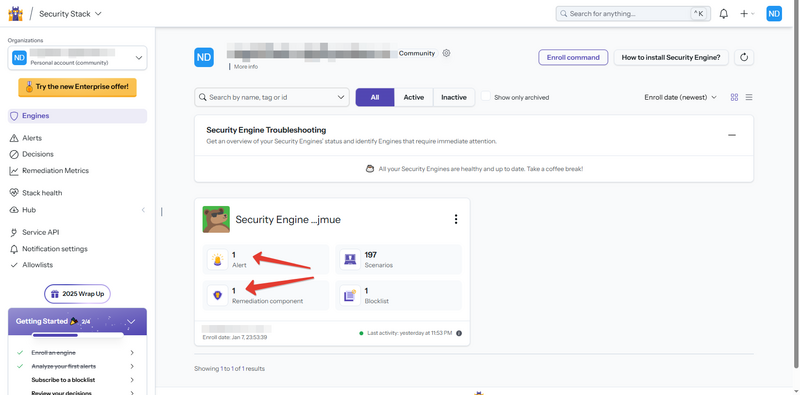Screen dimensions: 800x395
Task: Open the Security Stack dropdown
Action: [70, 14]
